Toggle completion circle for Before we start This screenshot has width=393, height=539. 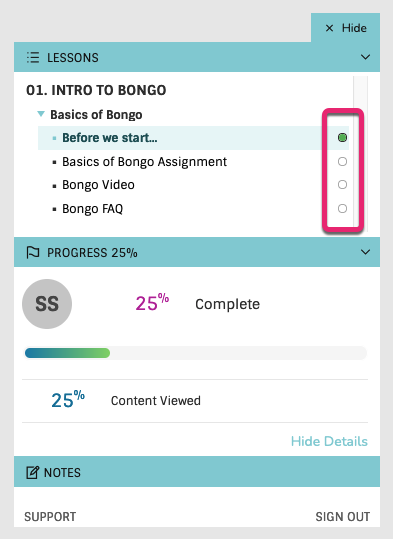tap(342, 138)
